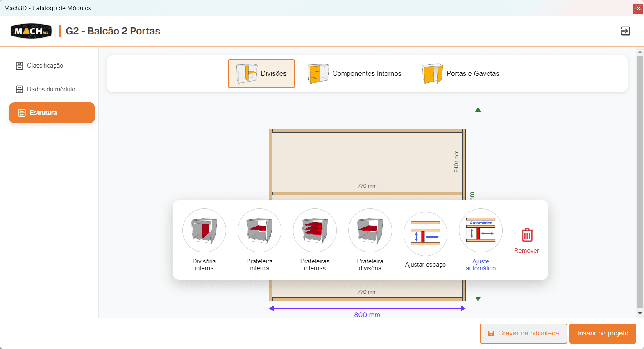Click the 800 mm width dimension

pos(367,315)
